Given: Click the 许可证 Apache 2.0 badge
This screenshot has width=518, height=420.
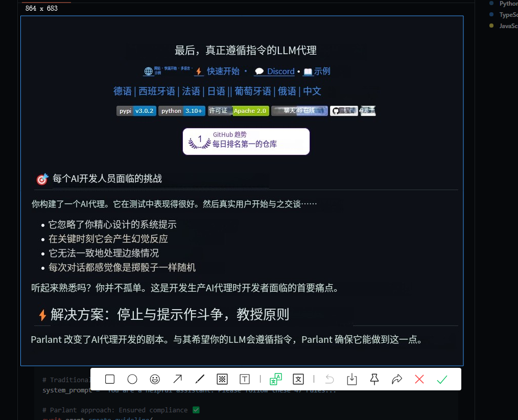Looking at the screenshot, I should [239, 111].
